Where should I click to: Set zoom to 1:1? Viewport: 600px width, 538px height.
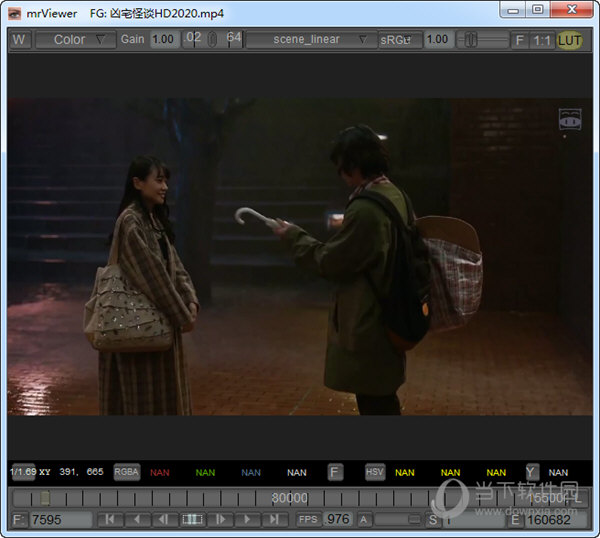pyautogui.click(x=541, y=40)
